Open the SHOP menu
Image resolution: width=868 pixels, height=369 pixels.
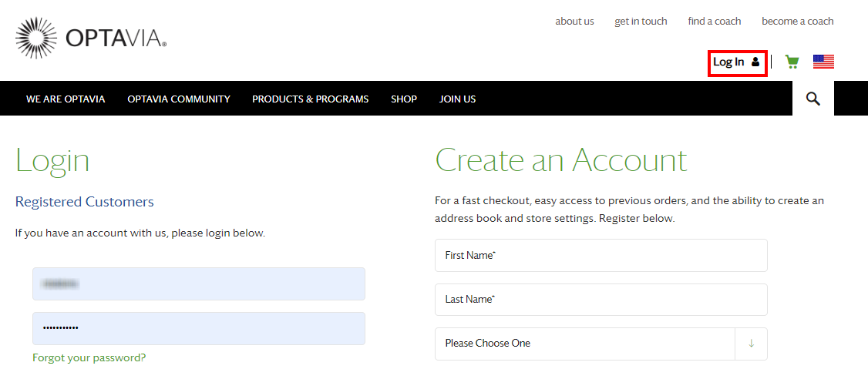point(404,99)
